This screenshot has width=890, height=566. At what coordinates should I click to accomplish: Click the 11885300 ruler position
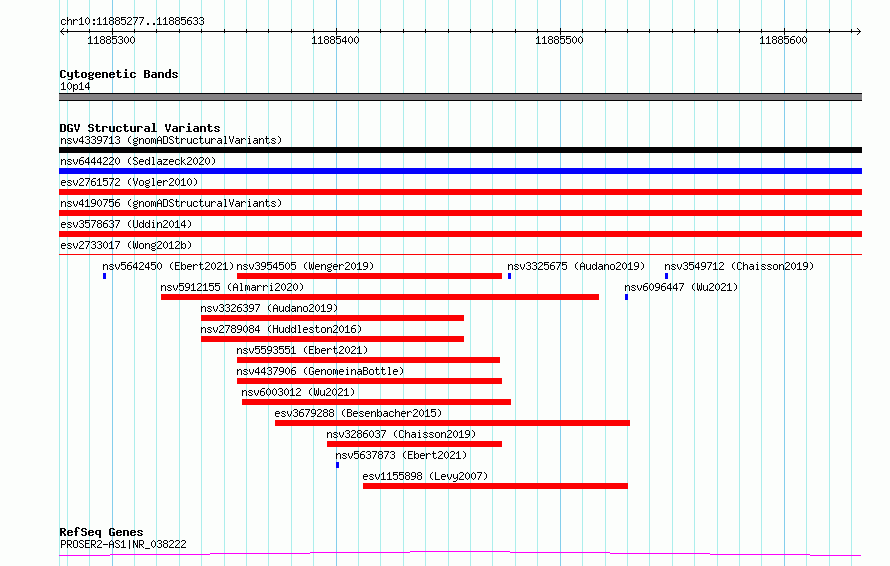click(111, 40)
